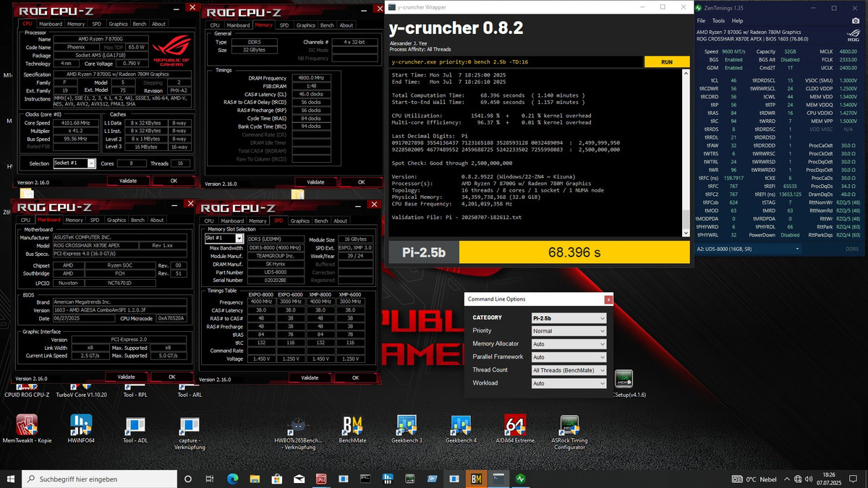868x488 pixels.
Task: Open File Explorer from the taskbar
Action: click(255, 479)
